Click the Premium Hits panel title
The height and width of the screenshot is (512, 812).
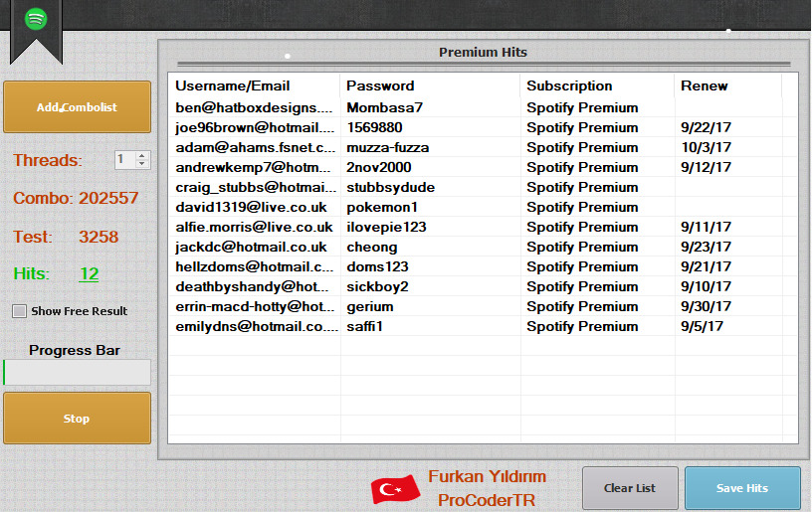[x=483, y=53]
